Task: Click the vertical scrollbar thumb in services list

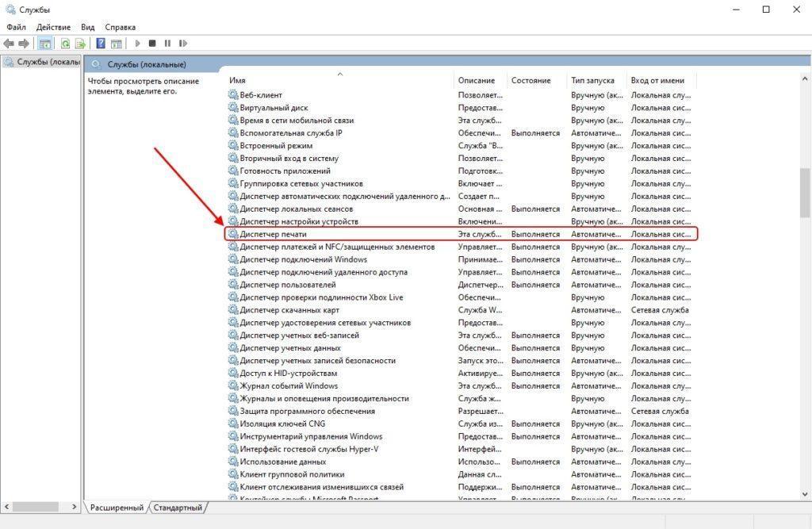Action: pos(805,193)
